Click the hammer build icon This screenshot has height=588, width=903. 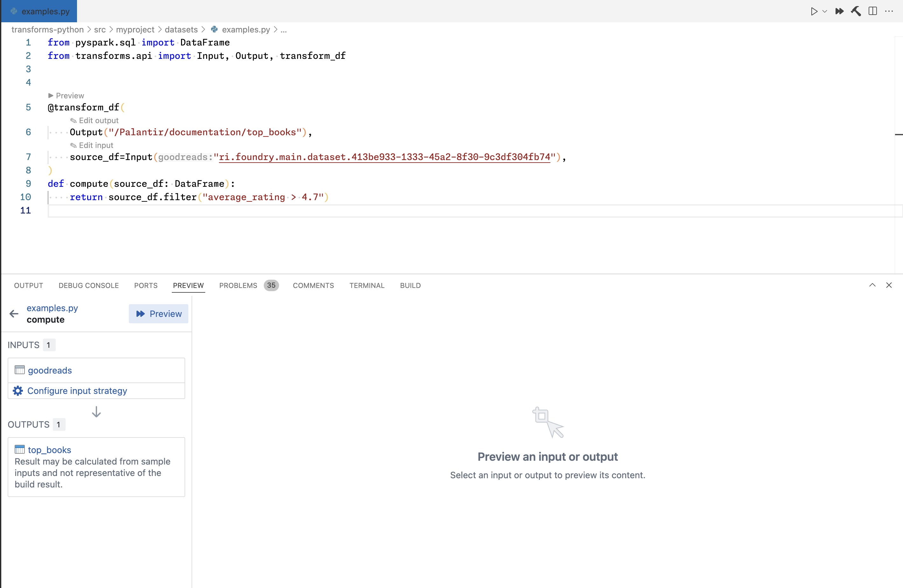click(x=856, y=11)
